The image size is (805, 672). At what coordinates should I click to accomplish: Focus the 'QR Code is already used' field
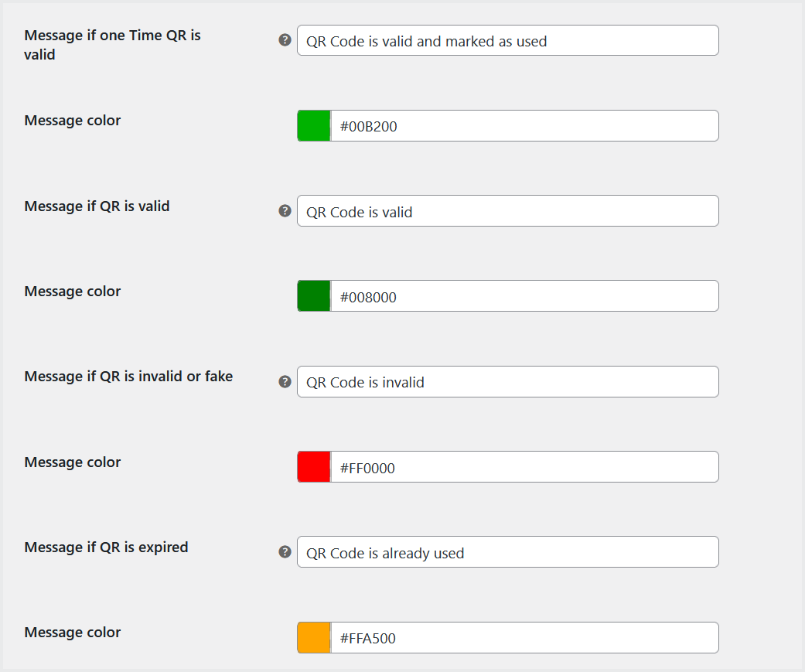coord(507,552)
